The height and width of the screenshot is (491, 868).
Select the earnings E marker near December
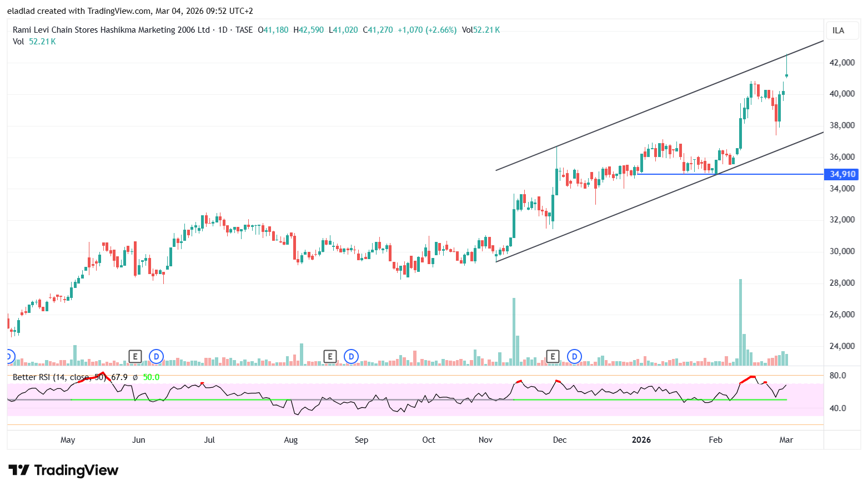tap(553, 356)
